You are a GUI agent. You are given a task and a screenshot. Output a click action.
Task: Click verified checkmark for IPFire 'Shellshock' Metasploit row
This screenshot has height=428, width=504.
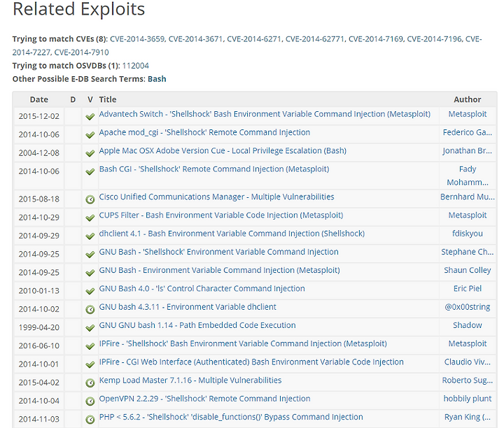tap(90, 345)
